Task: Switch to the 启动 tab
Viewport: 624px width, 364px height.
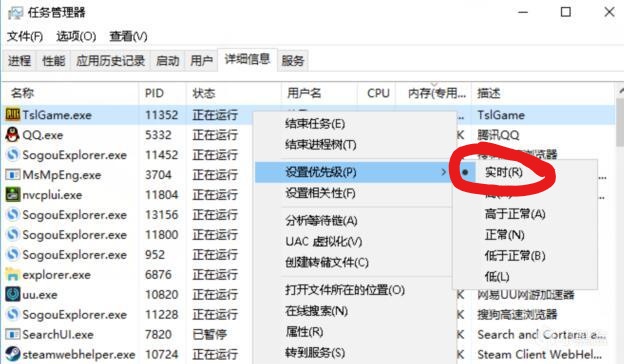Action: coord(168,61)
